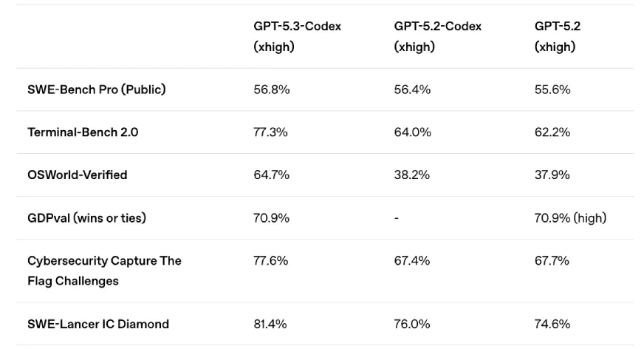Screen dimensions: 644x349
Task: Select the Terminal-Bench 2.0 row label
Action: [83, 132]
